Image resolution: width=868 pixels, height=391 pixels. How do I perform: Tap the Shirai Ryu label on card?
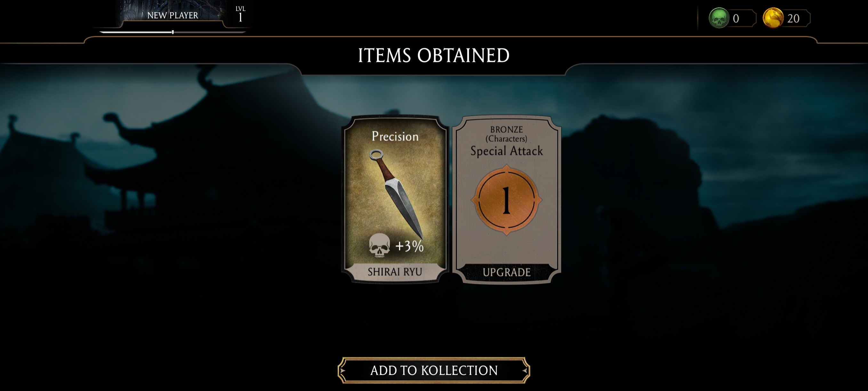395,271
